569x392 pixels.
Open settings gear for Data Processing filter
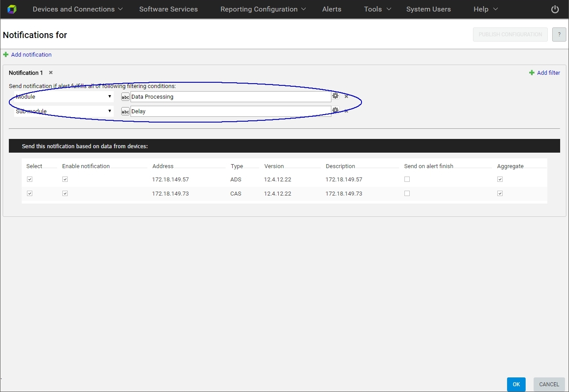click(335, 96)
